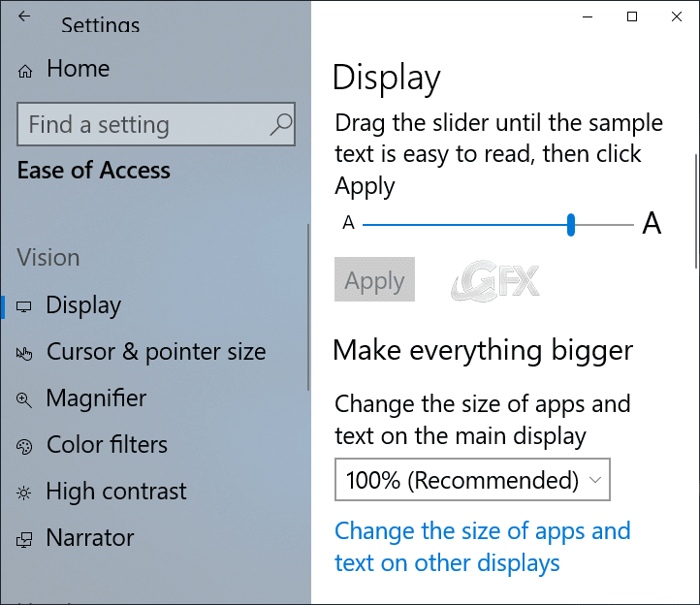Click the chevron arrow on scaling combo box
The width and height of the screenshot is (700, 605).
pyautogui.click(x=595, y=480)
